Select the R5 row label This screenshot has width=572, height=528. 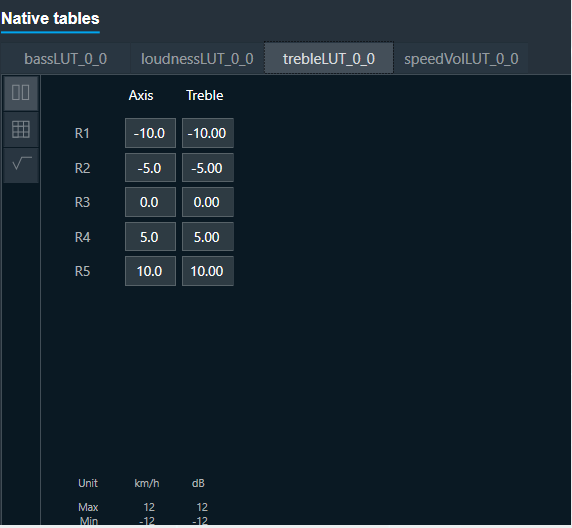82,271
